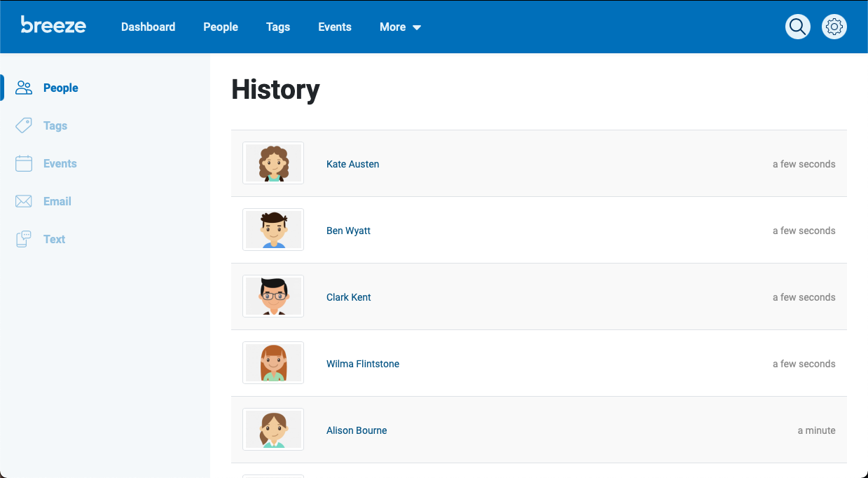Open the settings gear icon
Image resolution: width=868 pixels, height=478 pixels.
coord(834,27)
